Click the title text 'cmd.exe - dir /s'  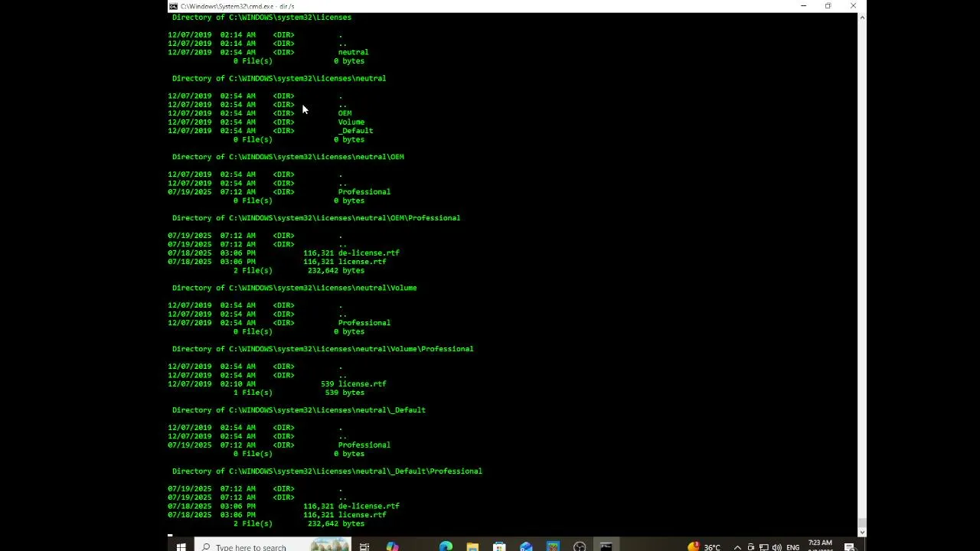tap(237, 6)
